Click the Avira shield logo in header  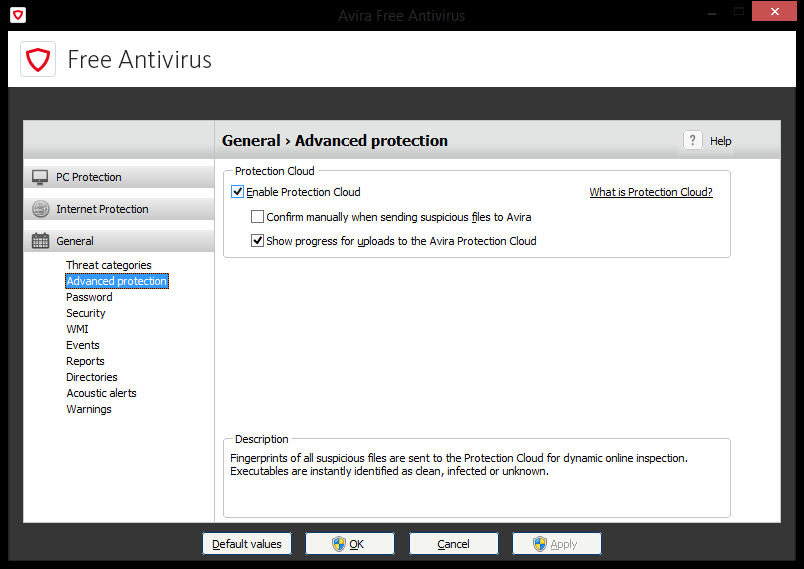tap(38, 59)
